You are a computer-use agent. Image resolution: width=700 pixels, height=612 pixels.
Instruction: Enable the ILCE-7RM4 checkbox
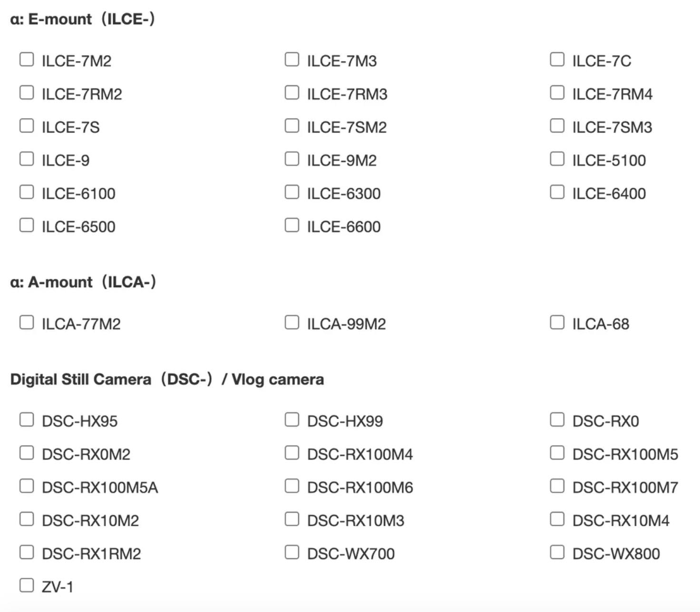click(x=557, y=93)
